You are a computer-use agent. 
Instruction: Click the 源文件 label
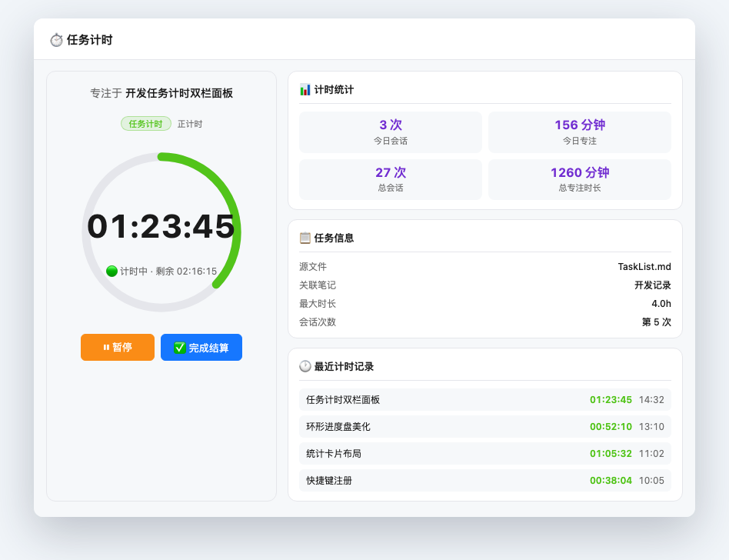click(313, 266)
